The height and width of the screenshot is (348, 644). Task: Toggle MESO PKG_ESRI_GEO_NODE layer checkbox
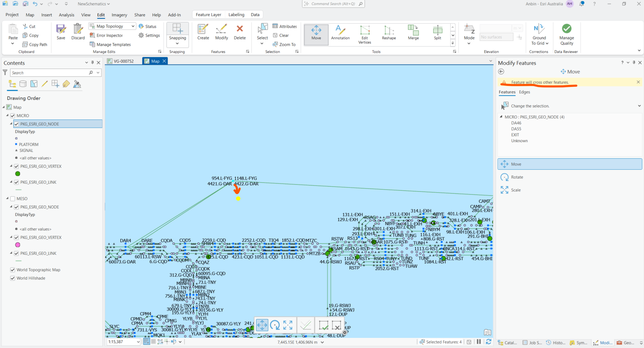[16, 207]
